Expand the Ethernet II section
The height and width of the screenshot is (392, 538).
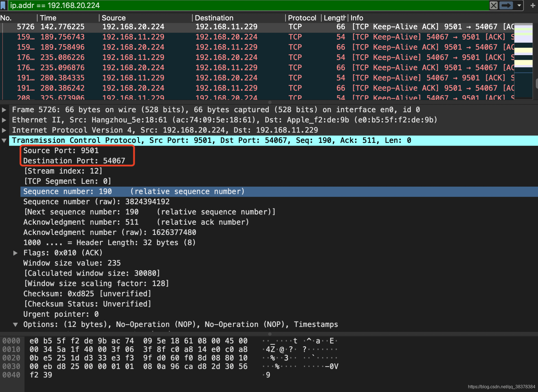point(4,120)
